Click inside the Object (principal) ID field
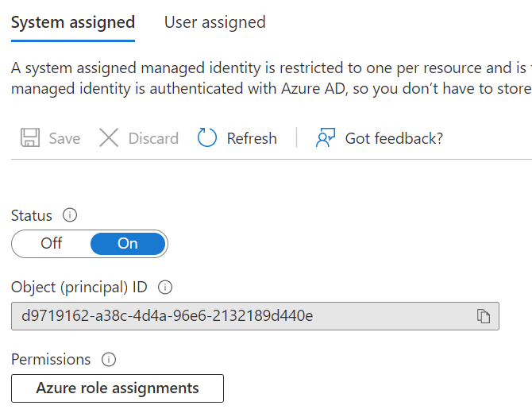532x417 pixels. point(238,316)
